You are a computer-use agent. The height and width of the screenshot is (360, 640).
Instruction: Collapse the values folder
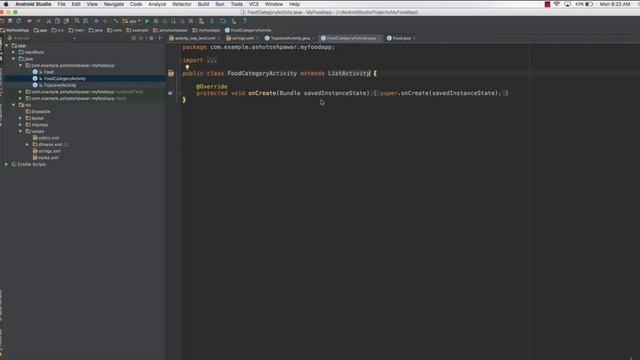coord(20,131)
